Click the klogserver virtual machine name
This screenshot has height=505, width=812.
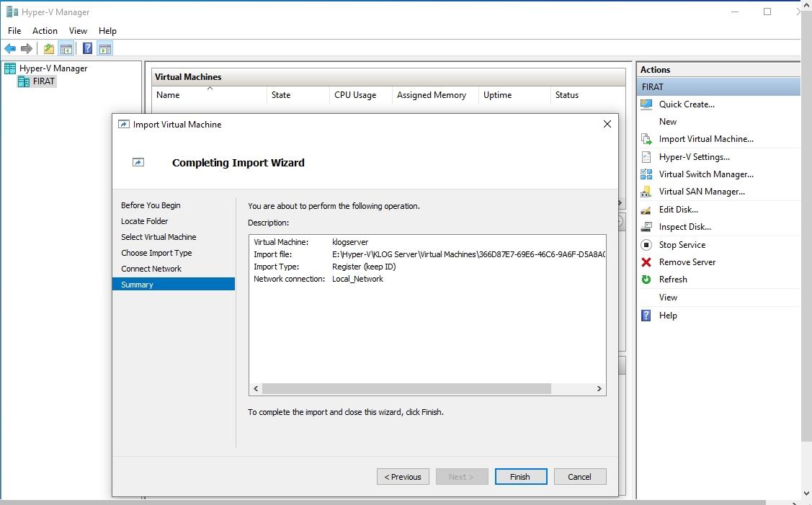350,242
